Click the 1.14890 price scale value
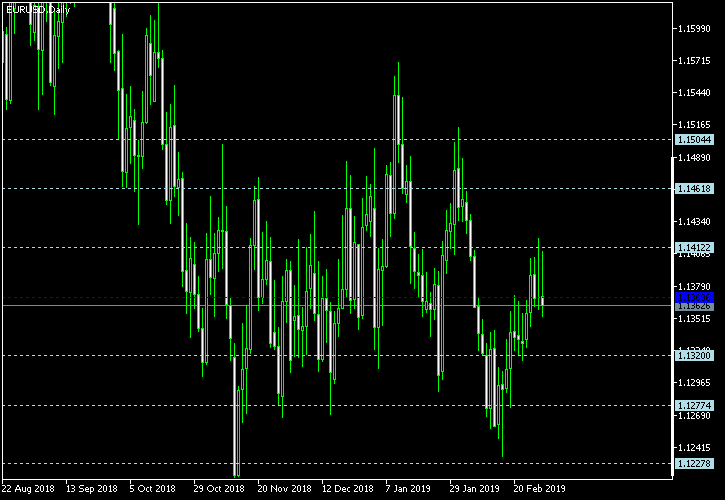The image size is (725, 500). [x=694, y=158]
